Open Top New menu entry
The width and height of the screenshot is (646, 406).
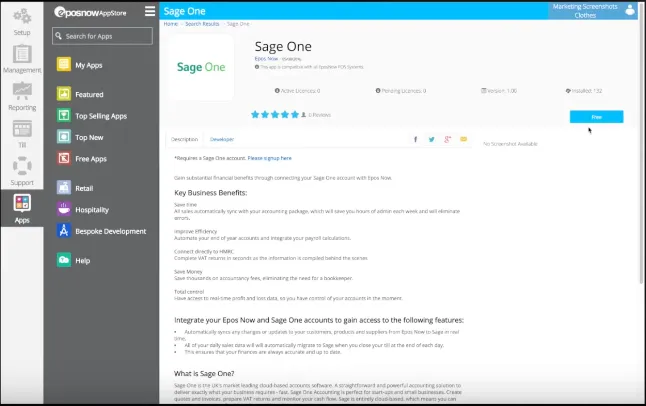click(89, 138)
